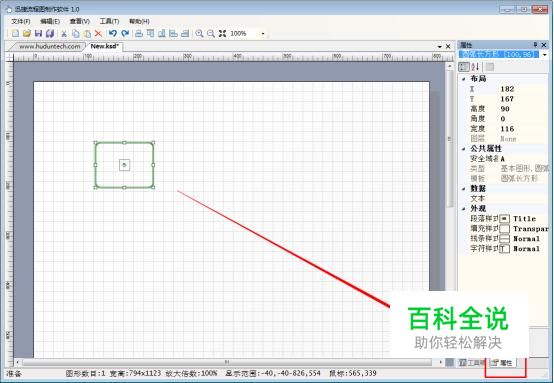Click the Y value 167 field
Image resolution: width=554 pixels, height=383 pixels.
[524, 99]
